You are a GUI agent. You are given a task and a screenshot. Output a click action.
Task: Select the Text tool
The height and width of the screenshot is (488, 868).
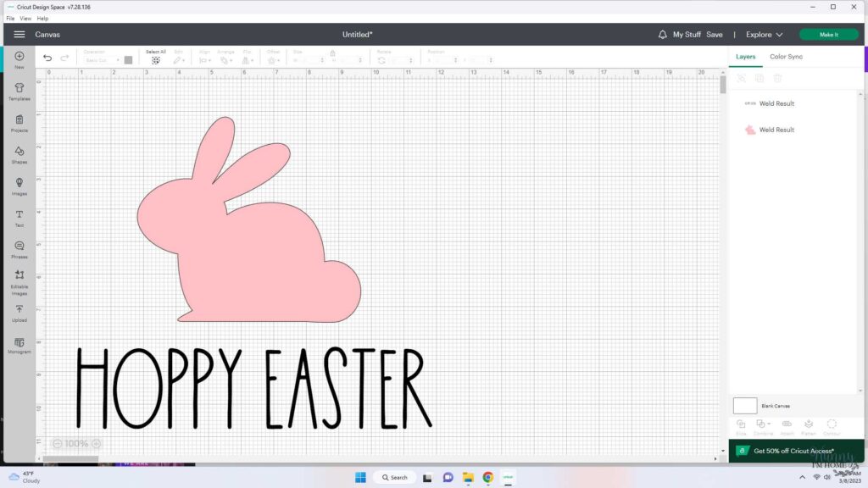coord(19,218)
